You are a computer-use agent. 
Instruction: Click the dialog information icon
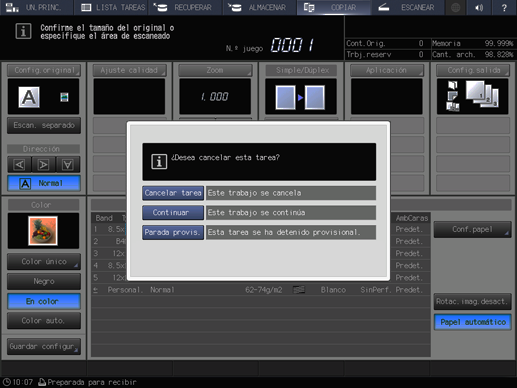tap(159, 162)
